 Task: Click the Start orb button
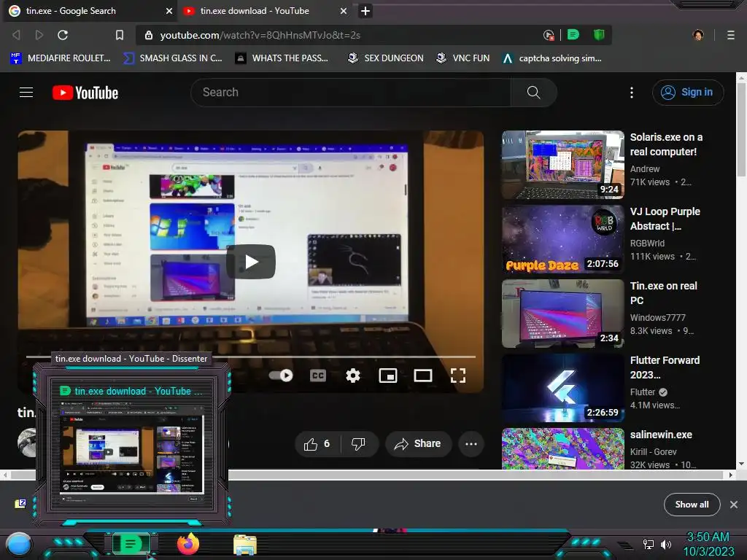click(x=19, y=544)
